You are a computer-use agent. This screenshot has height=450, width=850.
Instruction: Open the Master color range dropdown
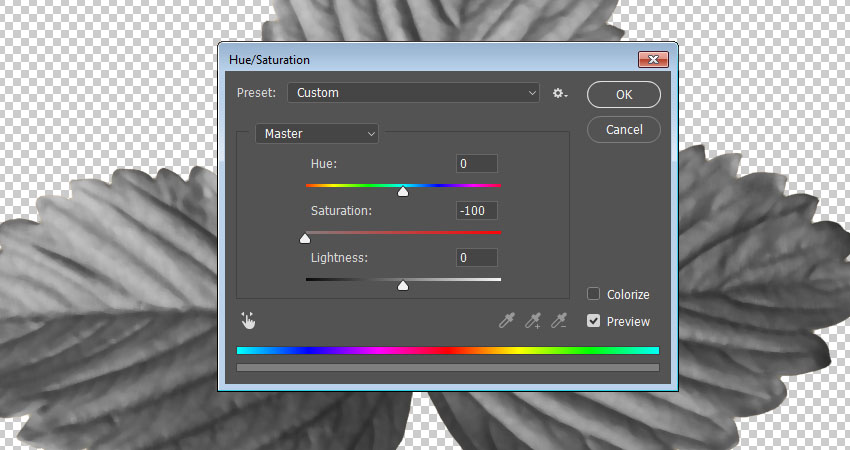click(317, 133)
